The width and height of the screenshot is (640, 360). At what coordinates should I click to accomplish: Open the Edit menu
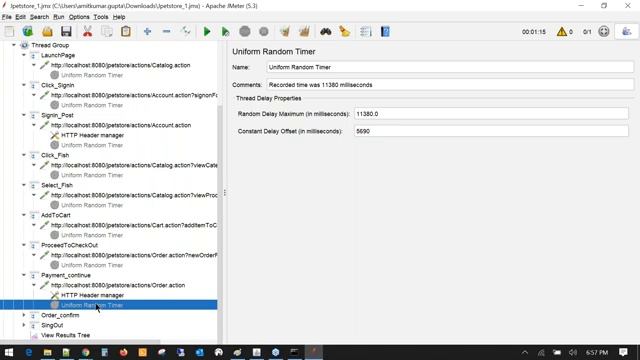(20, 17)
